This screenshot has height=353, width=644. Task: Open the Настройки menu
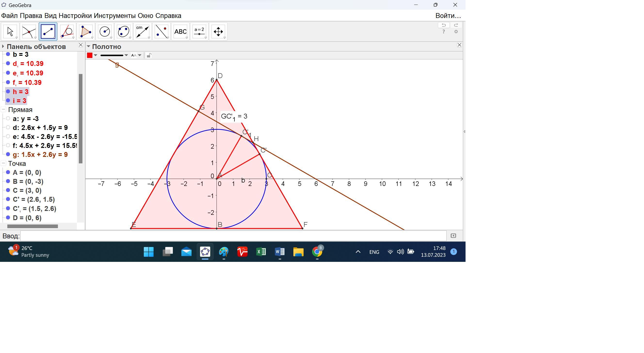pos(75,16)
